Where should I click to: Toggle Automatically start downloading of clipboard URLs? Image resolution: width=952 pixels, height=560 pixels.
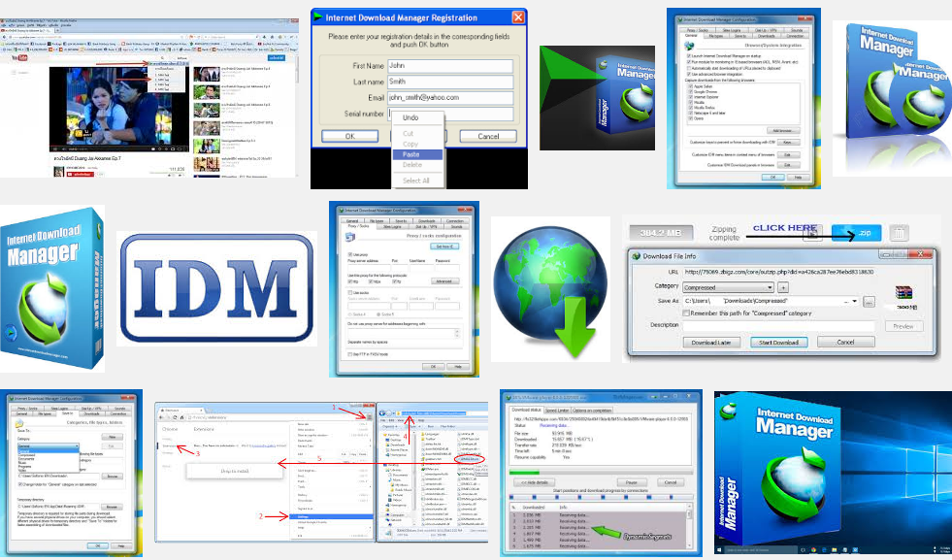(x=689, y=68)
